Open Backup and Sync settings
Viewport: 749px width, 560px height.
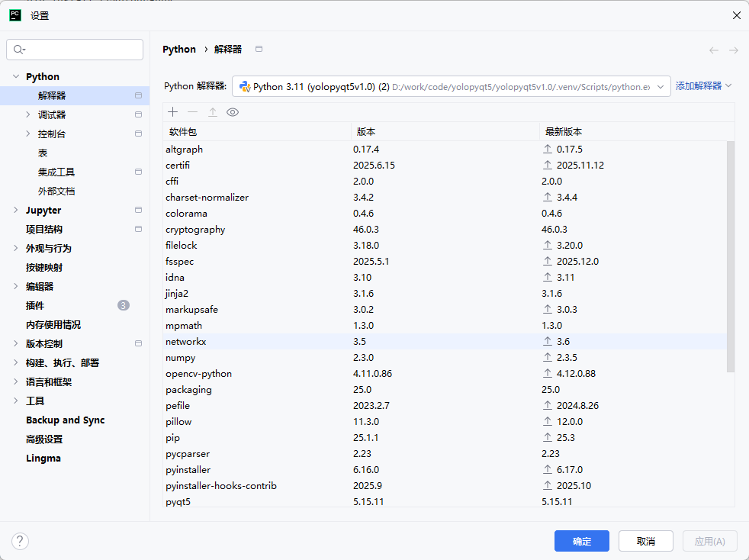point(65,420)
